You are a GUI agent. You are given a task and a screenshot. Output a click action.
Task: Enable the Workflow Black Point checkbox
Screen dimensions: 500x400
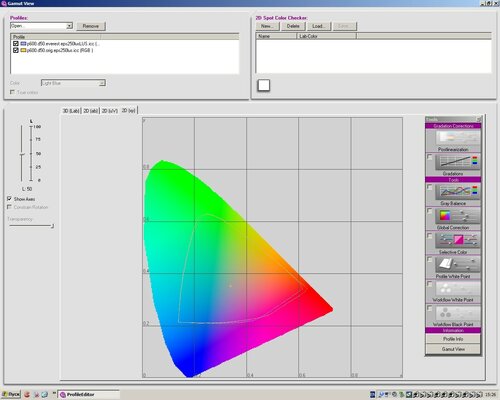point(430,308)
